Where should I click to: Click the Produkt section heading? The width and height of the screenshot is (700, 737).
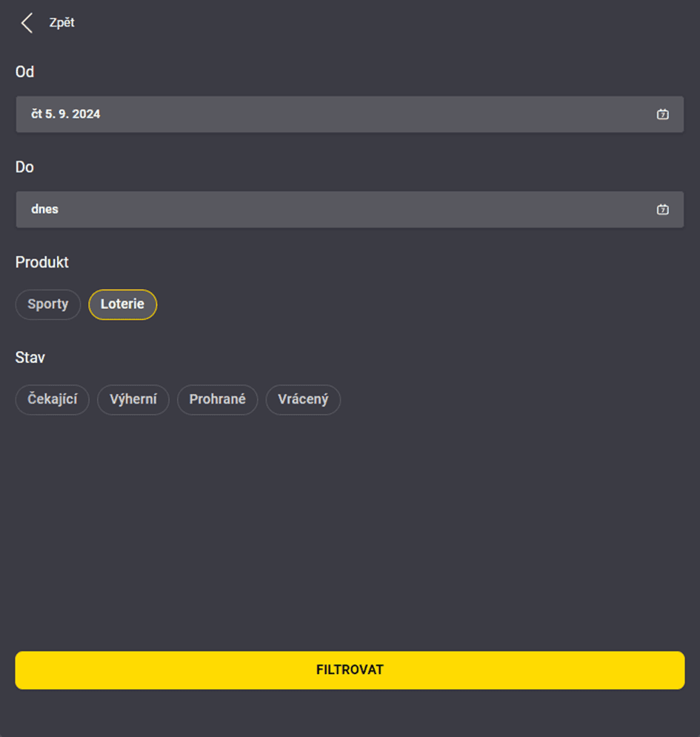(x=41, y=262)
